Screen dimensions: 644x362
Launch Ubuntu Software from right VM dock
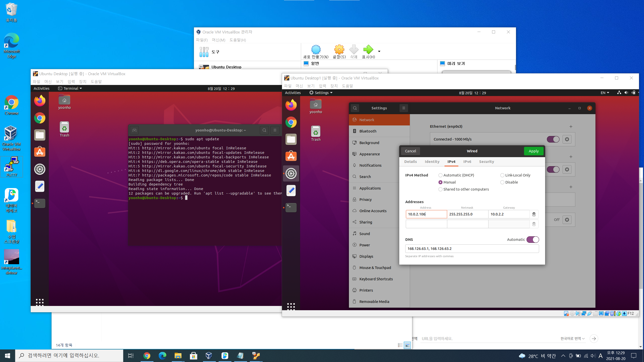[x=291, y=156]
